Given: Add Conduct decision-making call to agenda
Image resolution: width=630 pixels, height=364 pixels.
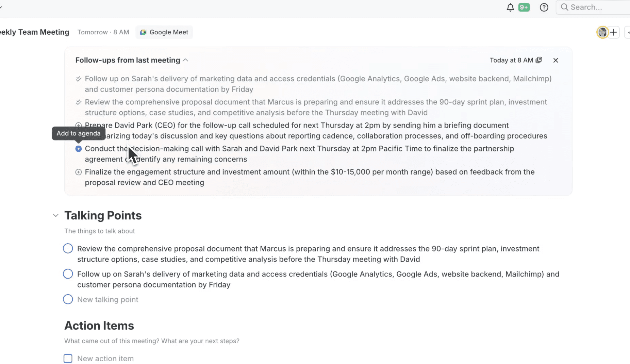Looking at the screenshot, I should [79, 149].
